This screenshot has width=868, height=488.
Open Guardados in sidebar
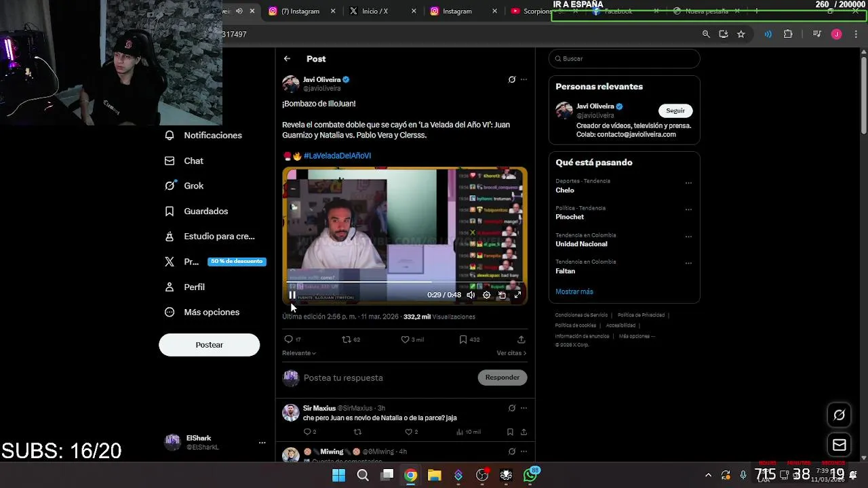coord(197,211)
